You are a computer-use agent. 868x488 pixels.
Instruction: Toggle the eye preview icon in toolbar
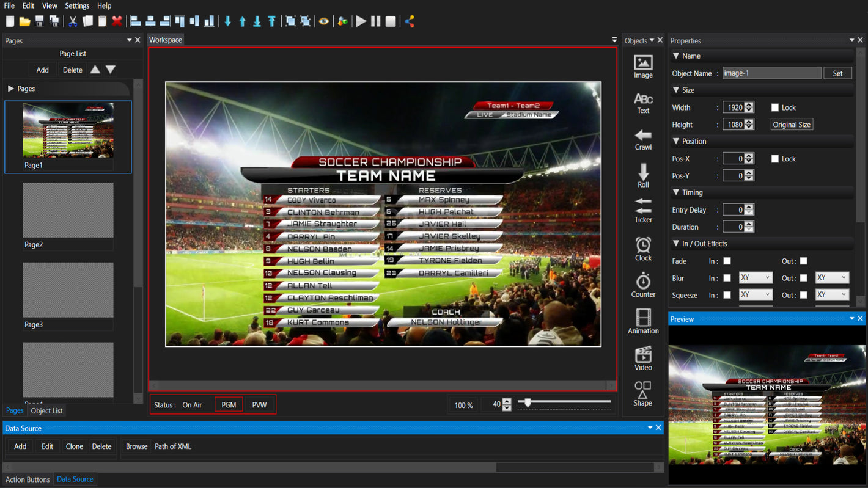pyautogui.click(x=324, y=21)
